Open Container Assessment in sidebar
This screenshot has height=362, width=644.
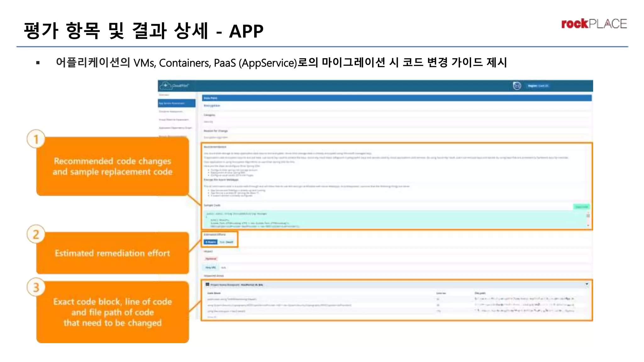click(x=171, y=112)
